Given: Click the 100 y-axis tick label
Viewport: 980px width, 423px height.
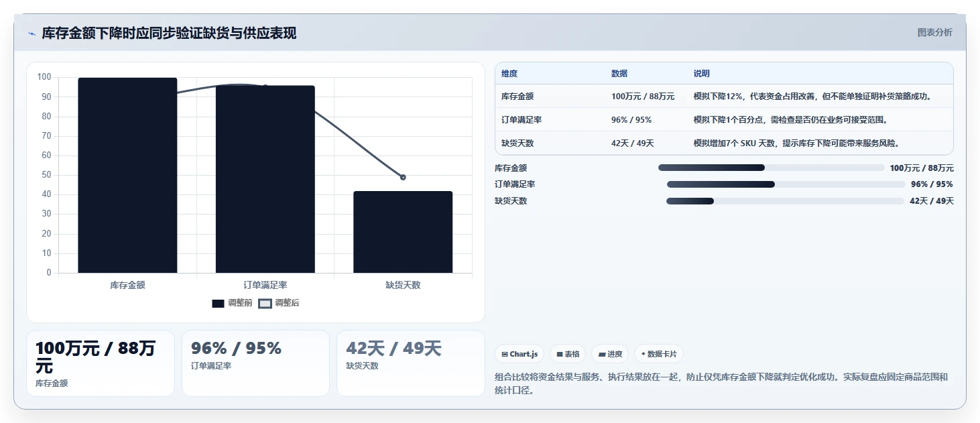Looking at the screenshot, I should coord(44,77).
